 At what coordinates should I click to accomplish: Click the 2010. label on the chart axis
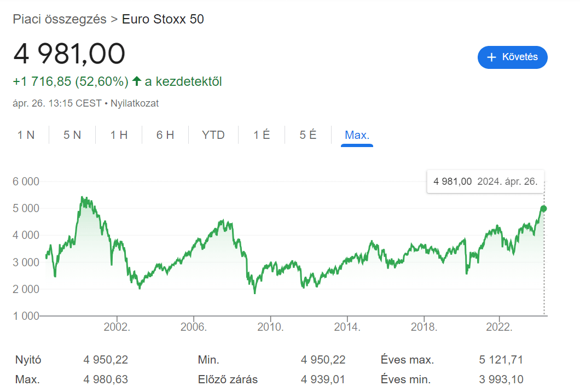tap(271, 326)
